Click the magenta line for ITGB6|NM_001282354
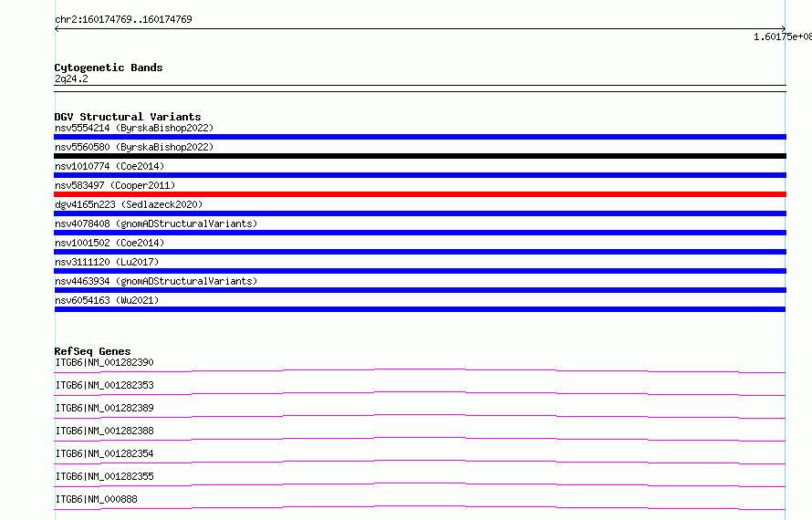Viewport: 812px width, 520px height. pyautogui.click(x=420, y=462)
